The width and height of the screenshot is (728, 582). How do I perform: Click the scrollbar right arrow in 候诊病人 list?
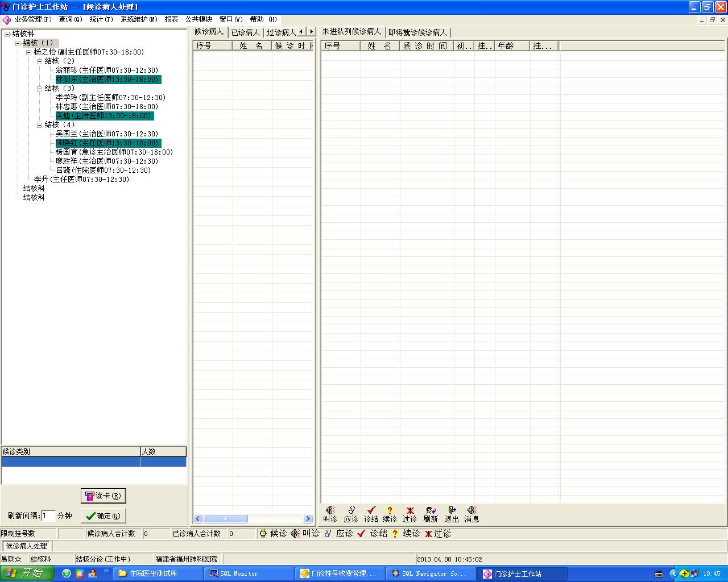[x=308, y=519]
